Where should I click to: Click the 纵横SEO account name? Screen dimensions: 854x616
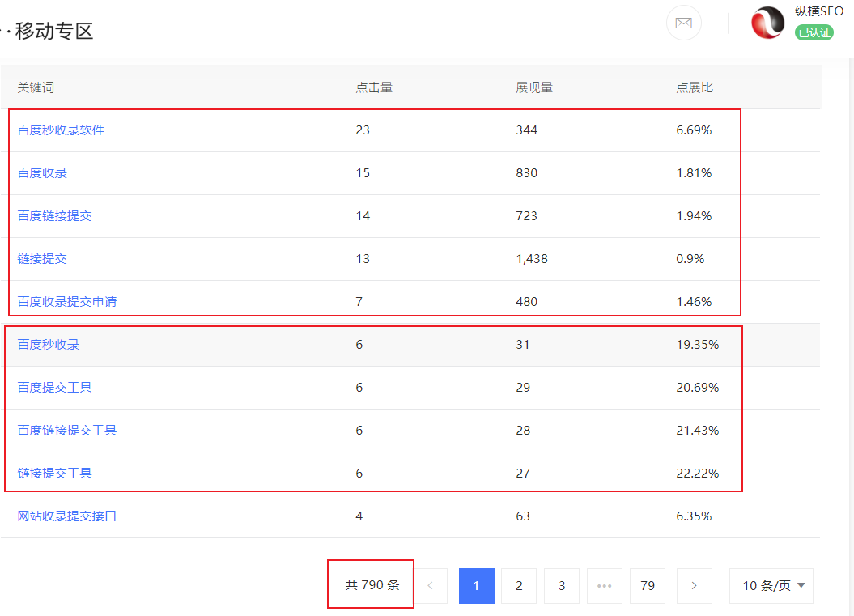(x=819, y=11)
